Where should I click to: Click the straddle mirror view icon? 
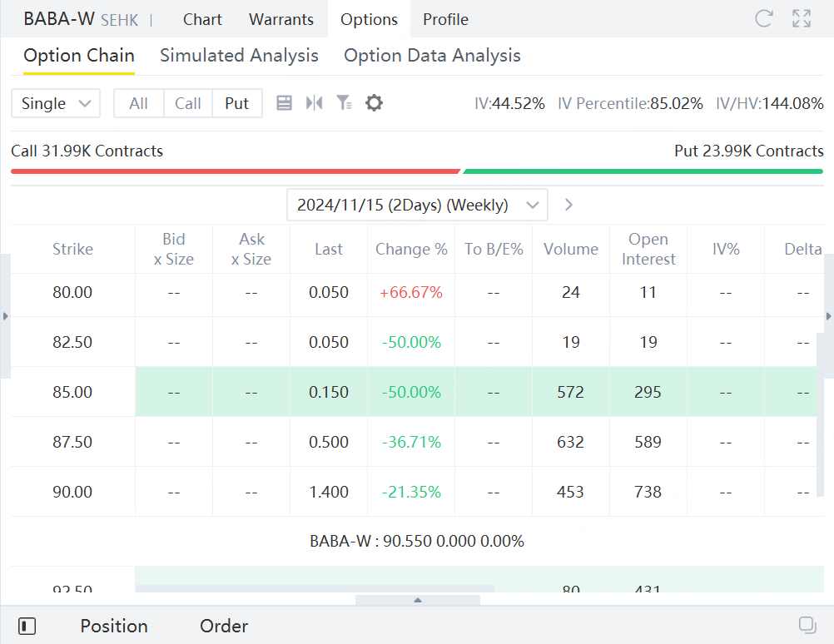click(314, 103)
